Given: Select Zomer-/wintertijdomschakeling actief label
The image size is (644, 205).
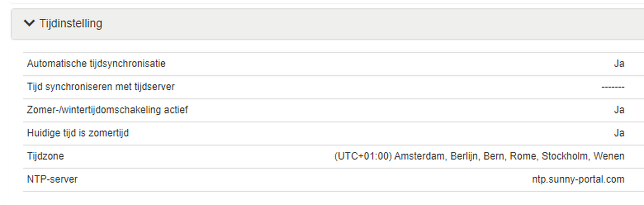Looking at the screenshot, I should pyautogui.click(x=107, y=110).
